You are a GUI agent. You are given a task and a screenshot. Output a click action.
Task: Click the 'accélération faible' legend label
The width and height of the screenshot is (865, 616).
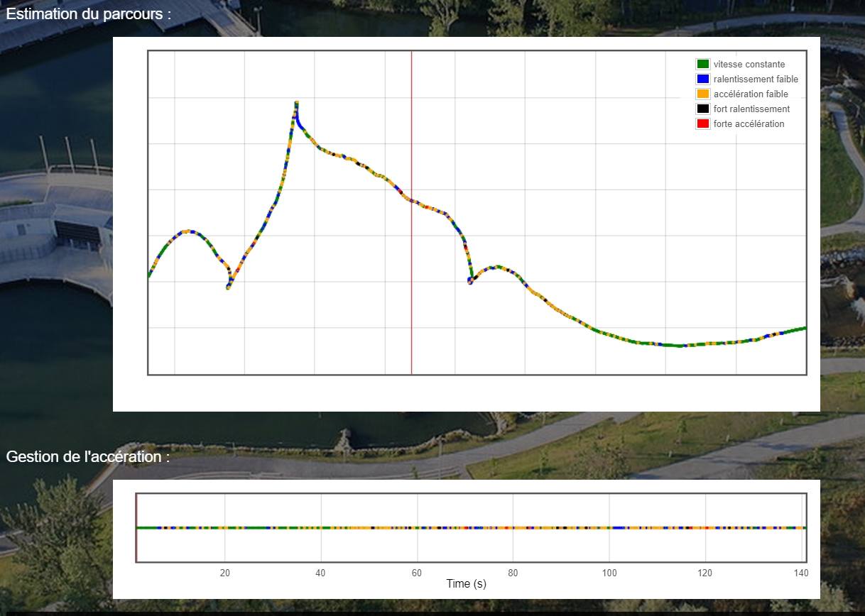point(751,94)
